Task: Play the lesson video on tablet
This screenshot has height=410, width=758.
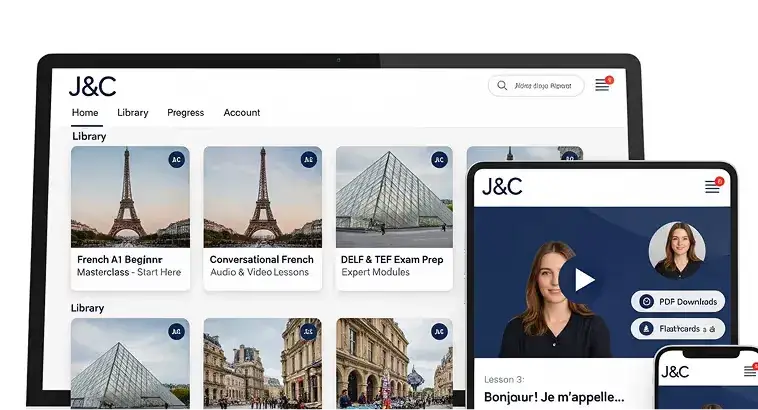Action: 583,280
